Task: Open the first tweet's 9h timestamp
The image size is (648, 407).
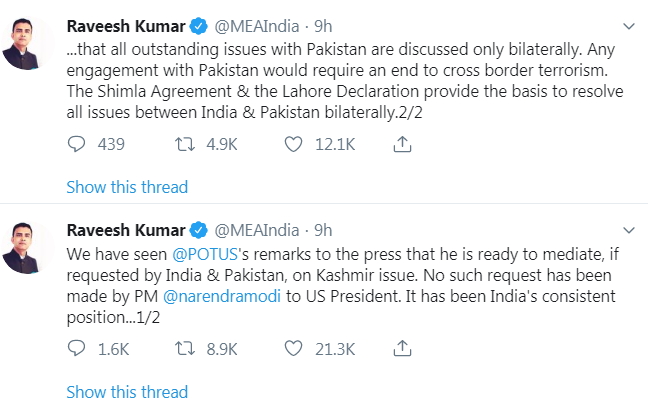Action: tap(323, 26)
